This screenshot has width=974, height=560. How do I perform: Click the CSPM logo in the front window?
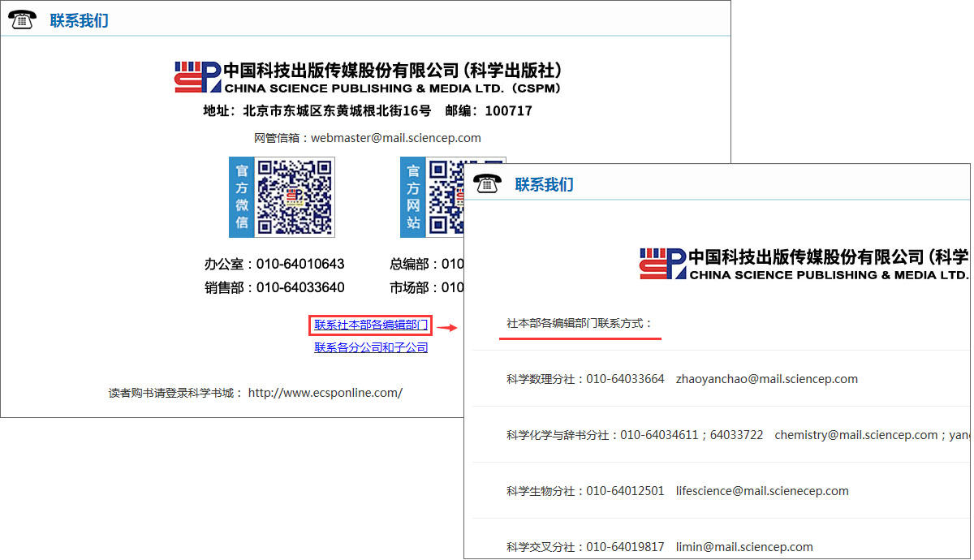pos(662,264)
